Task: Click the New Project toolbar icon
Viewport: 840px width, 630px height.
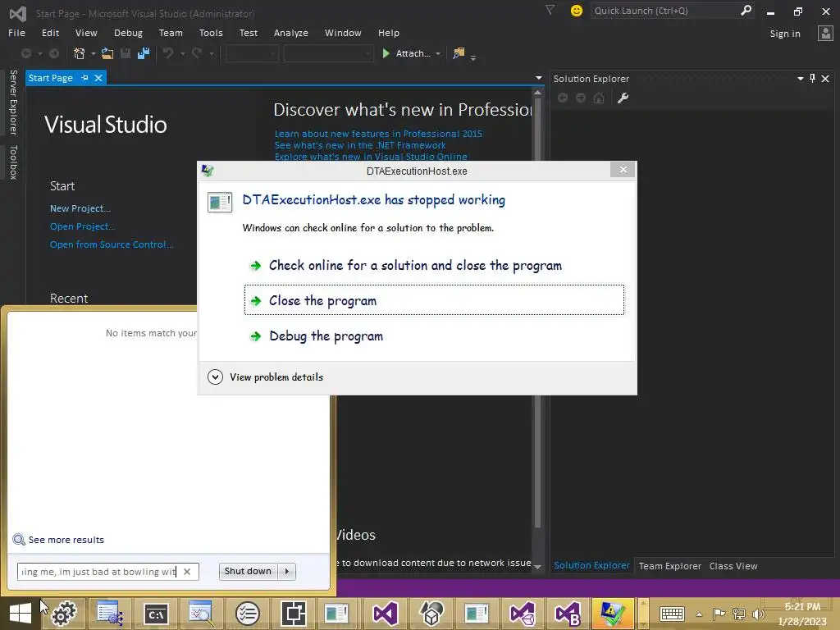Action: 80,53
